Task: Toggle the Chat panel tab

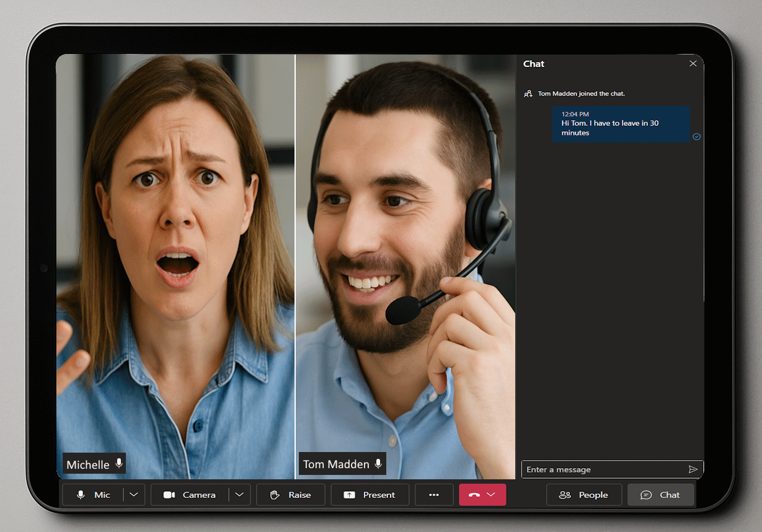Action: point(660,495)
